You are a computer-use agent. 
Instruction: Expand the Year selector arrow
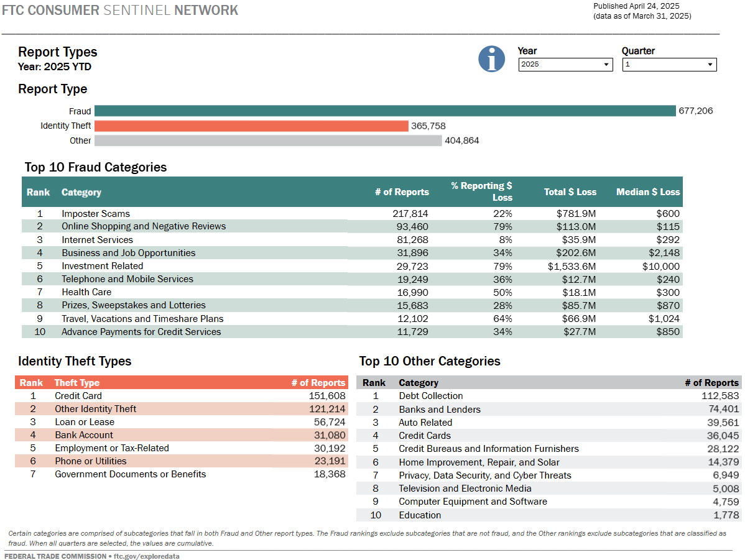(606, 65)
